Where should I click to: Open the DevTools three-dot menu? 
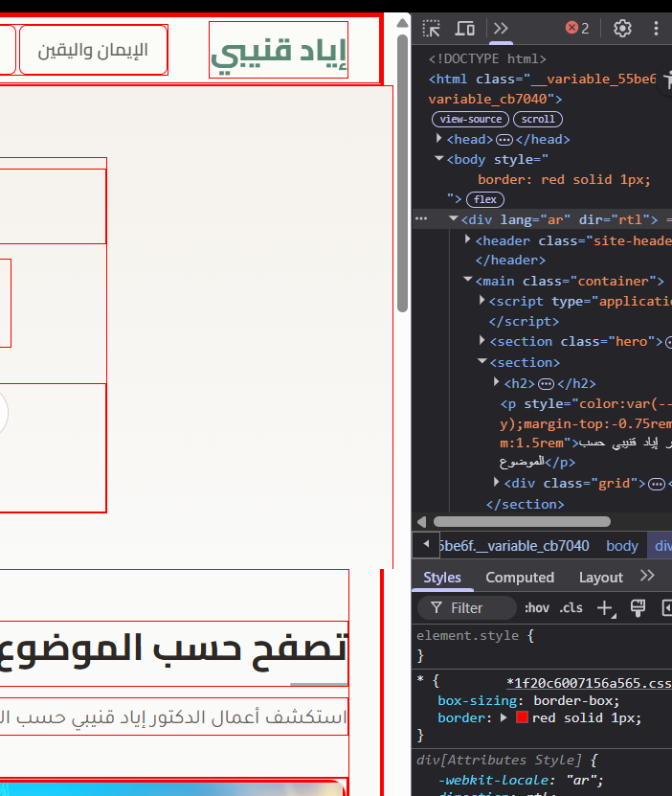point(656,29)
